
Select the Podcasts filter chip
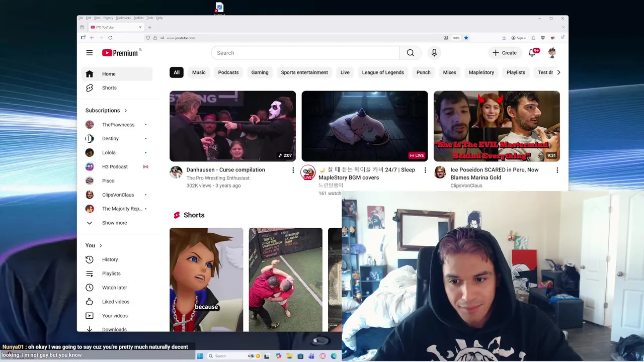click(x=228, y=72)
